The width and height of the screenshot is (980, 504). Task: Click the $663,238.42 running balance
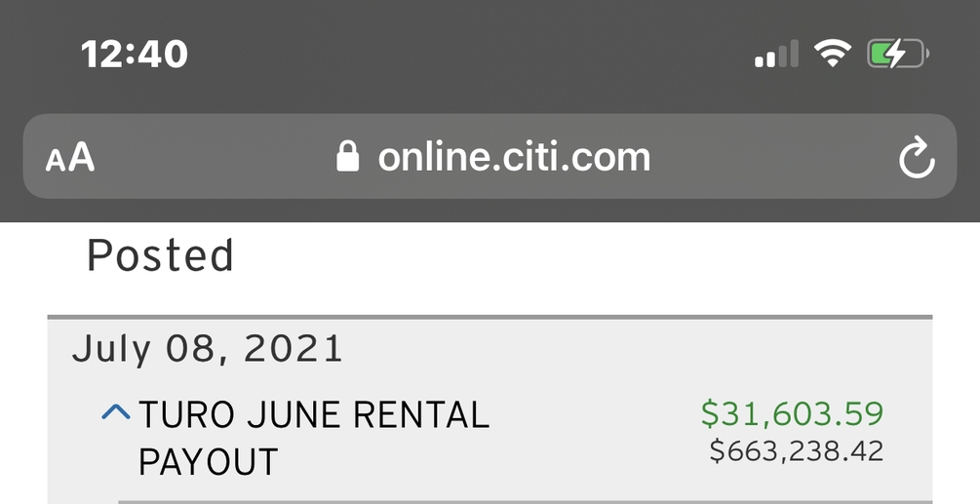coord(796,451)
